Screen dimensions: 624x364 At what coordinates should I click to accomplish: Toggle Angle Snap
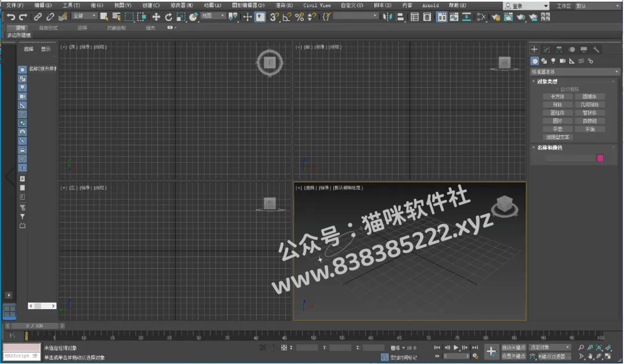[x=287, y=17]
